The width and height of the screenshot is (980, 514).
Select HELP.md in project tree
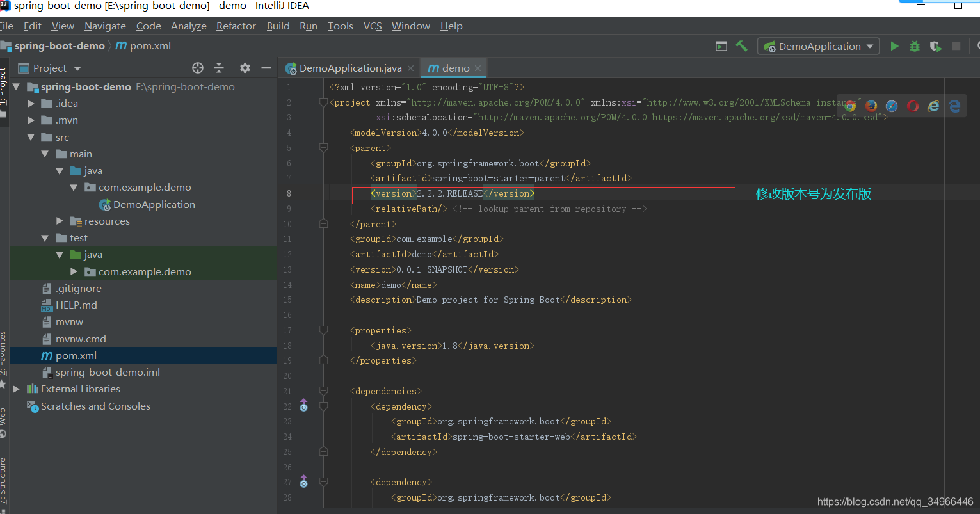[x=76, y=305]
